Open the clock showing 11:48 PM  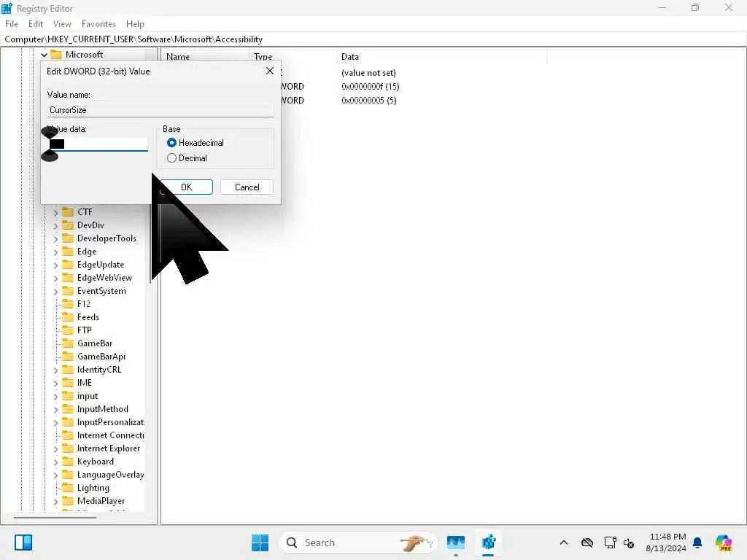click(x=665, y=542)
